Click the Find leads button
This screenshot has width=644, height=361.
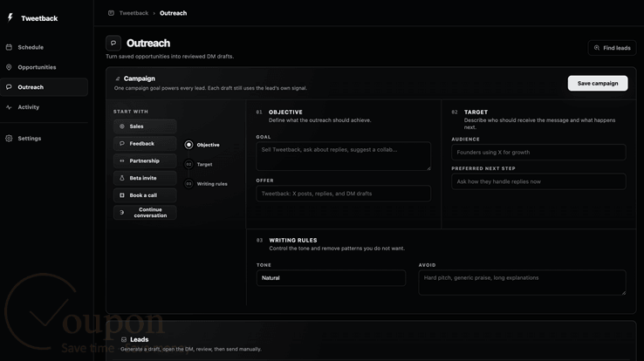(612, 48)
